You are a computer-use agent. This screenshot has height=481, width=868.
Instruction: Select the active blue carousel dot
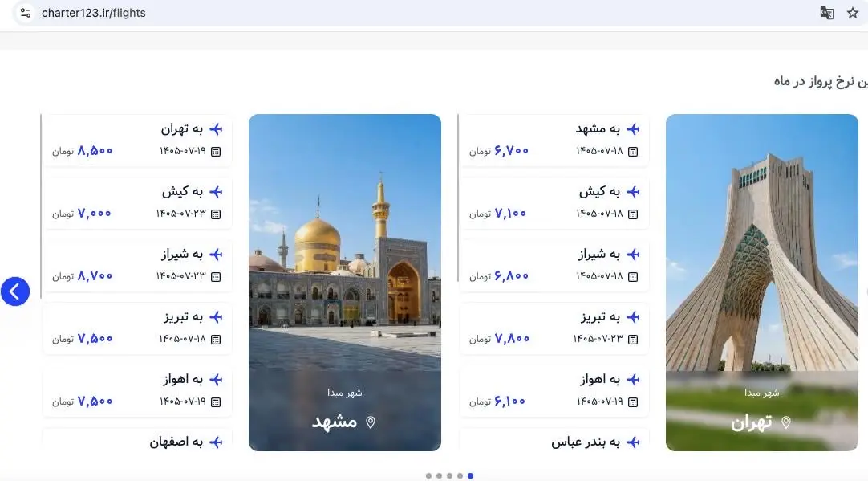(471, 475)
